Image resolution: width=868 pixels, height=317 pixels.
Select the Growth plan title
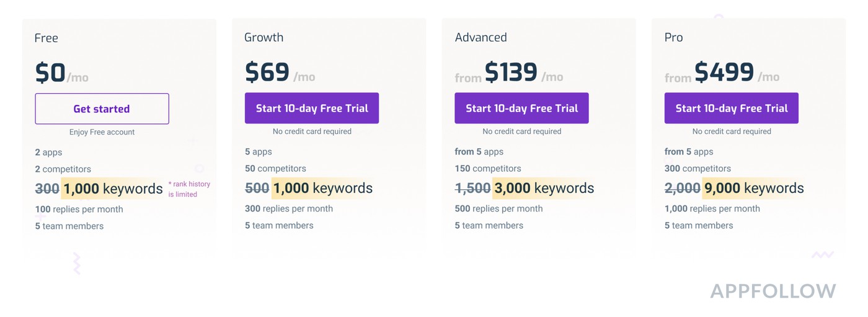click(264, 37)
